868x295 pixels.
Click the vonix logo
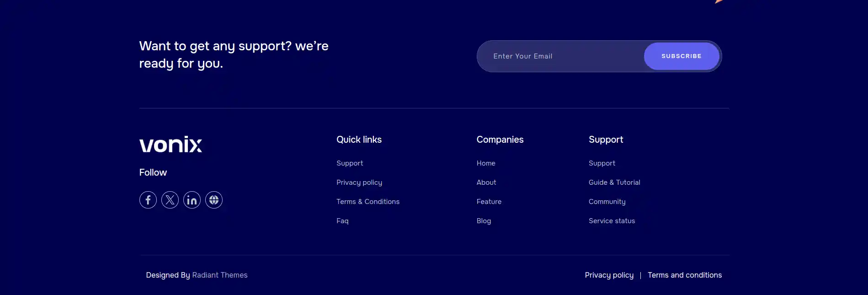point(170,144)
